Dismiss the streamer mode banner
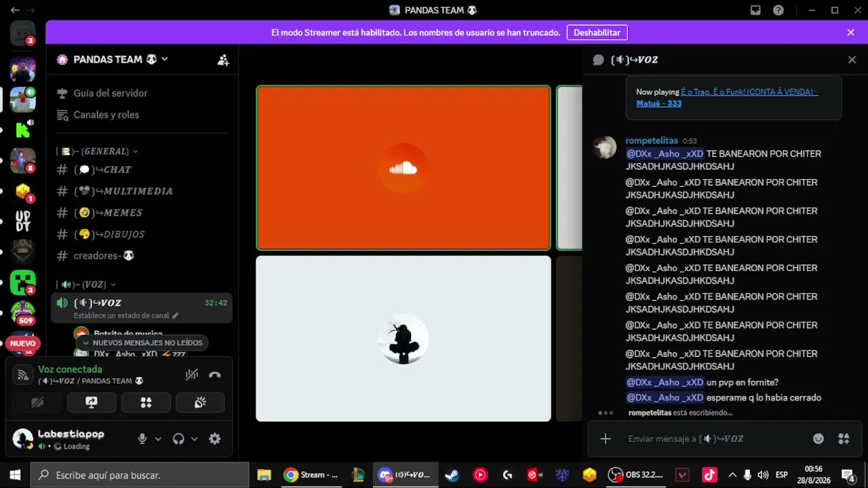Image resolution: width=868 pixels, height=488 pixels. point(851,33)
